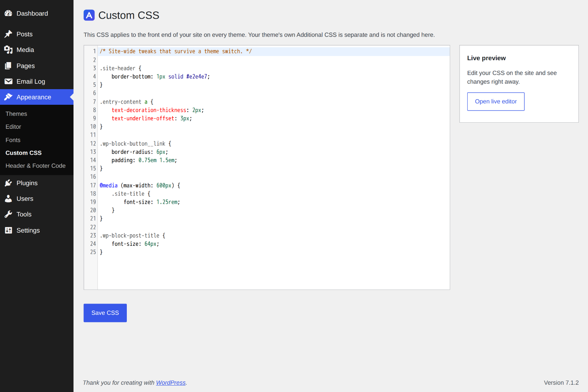
Task: Click the Posts pushpin icon
Action: pyautogui.click(x=8, y=34)
